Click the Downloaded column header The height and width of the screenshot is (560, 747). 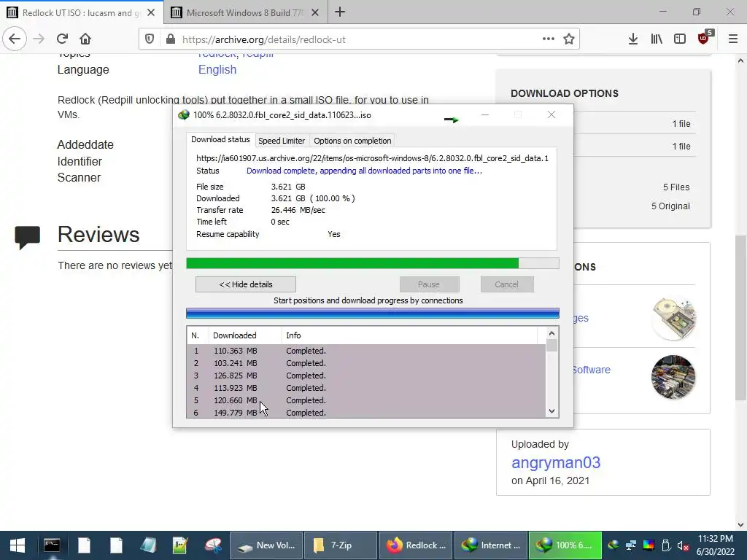point(245,335)
